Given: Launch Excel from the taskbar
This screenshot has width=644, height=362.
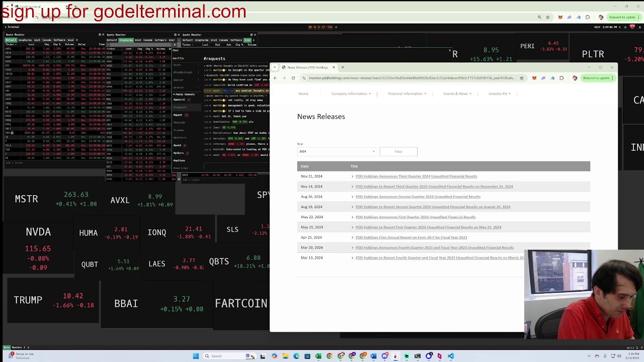Looking at the screenshot, I should pyautogui.click(x=318, y=356).
